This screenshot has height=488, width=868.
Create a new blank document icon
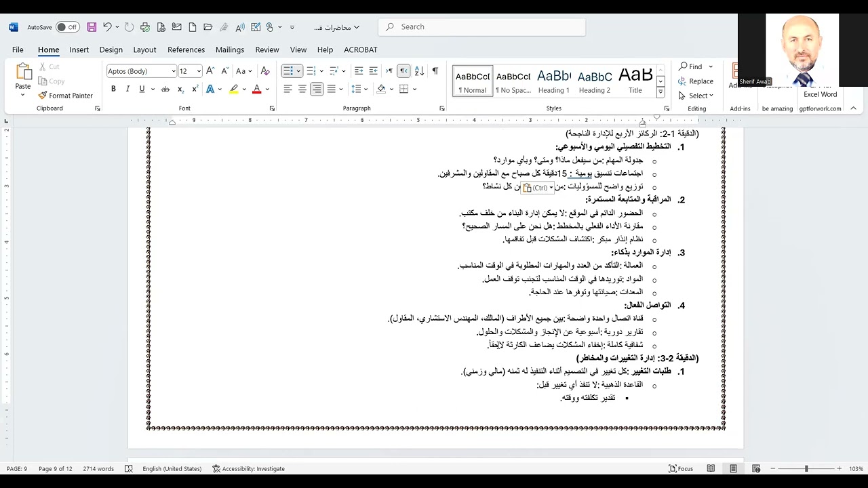[x=193, y=27]
